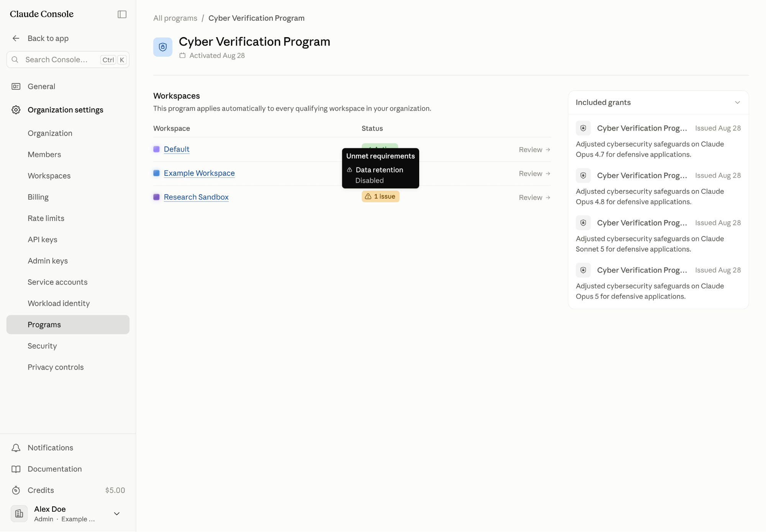This screenshot has height=532, width=766.
Task: Click the Issued Aug 28 date of Opus 4.7 grant
Action: click(x=718, y=128)
